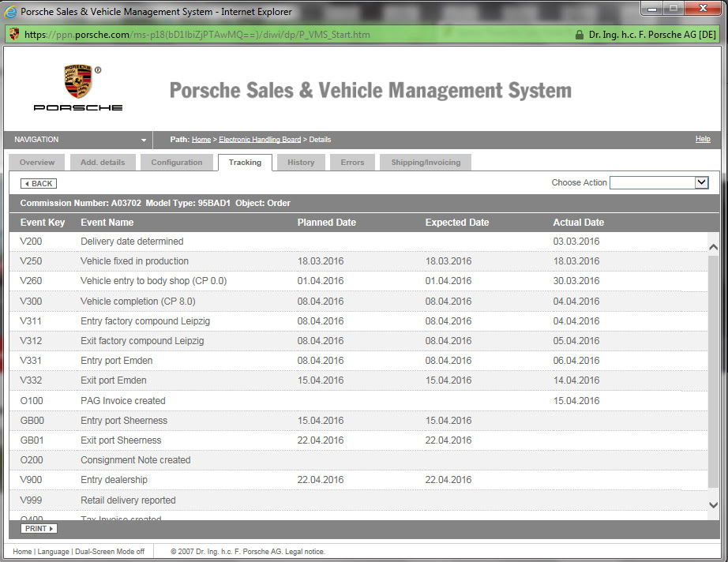Select 'Vehicle fixed in production' row name
728x562 pixels.
click(x=134, y=260)
